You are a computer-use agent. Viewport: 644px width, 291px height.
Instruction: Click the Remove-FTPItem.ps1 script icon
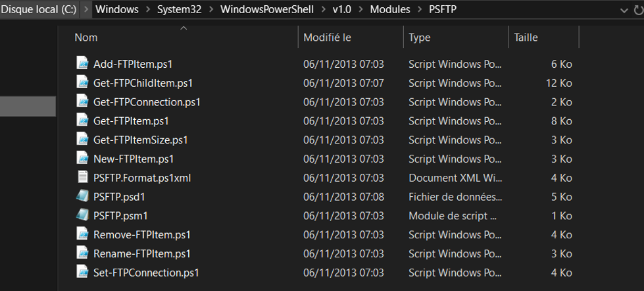tap(82, 234)
